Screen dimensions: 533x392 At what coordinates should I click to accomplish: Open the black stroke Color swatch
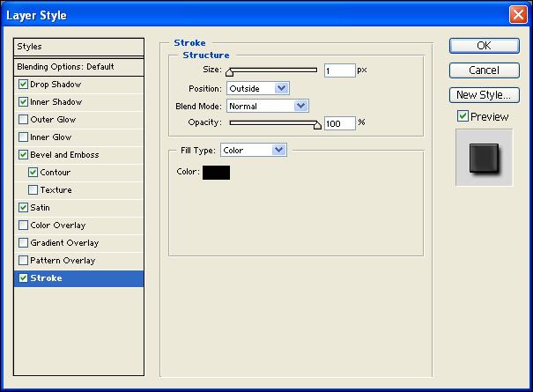point(216,173)
